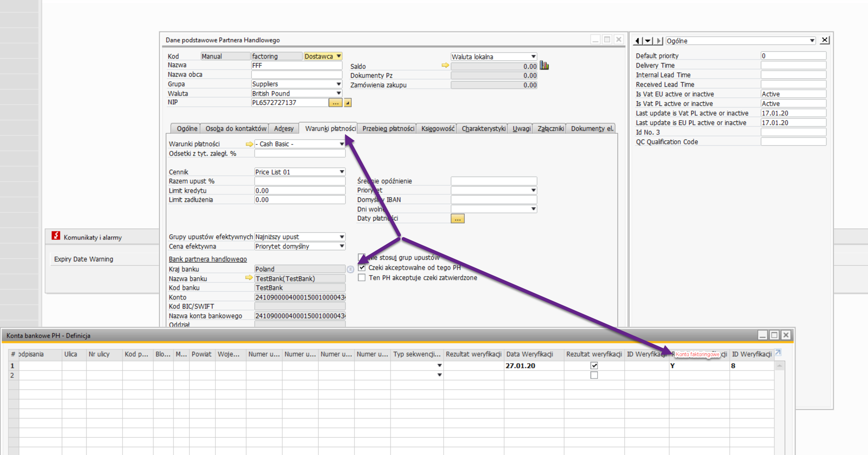The width and height of the screenshot is (868, 455).
Task: Click the list selection icon next to Kraj banku
Action: click(350, 269)
